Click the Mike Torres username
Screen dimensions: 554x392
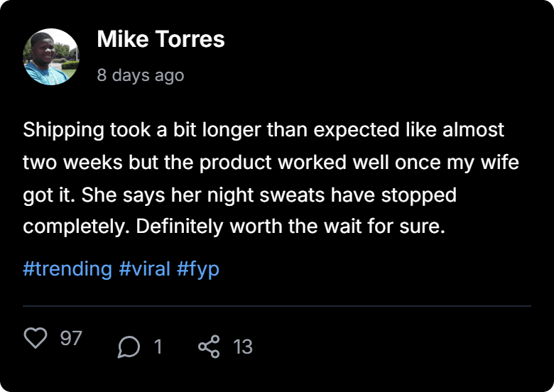(x=161, y=39)
